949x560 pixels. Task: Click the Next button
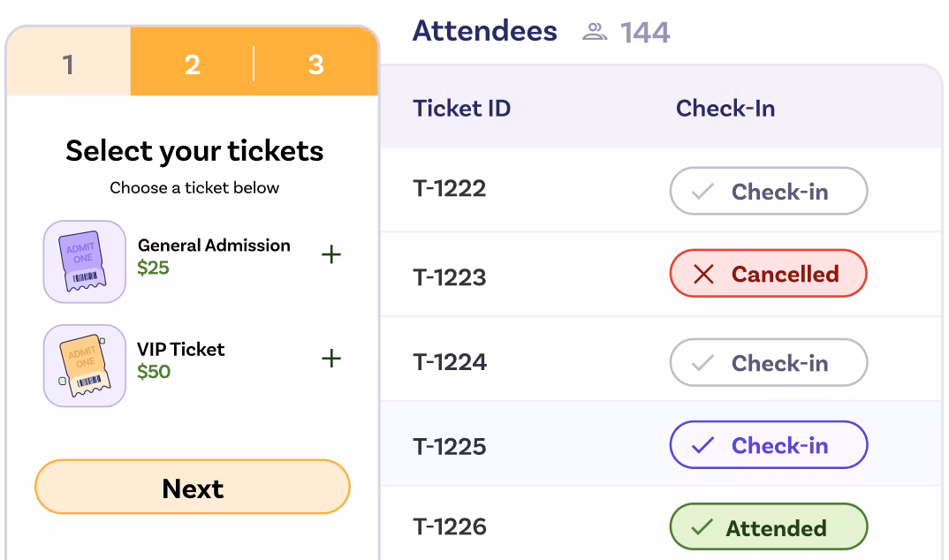pyautogui.click(x=193, y=487)
